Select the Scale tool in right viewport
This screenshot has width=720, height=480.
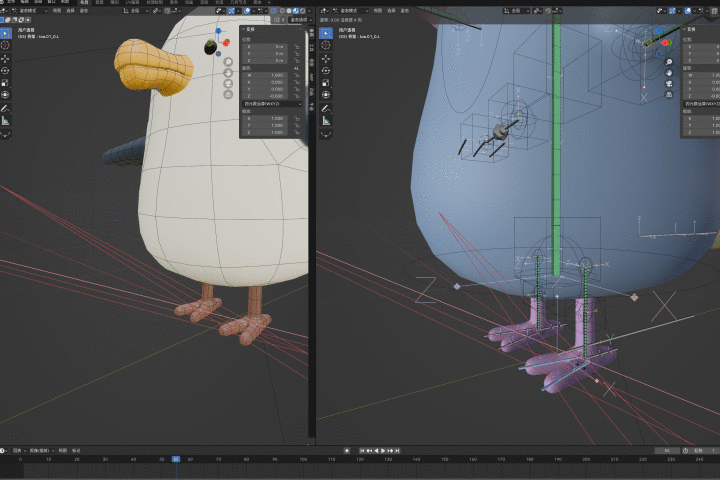pyautogui.click(x=326, y=83)
